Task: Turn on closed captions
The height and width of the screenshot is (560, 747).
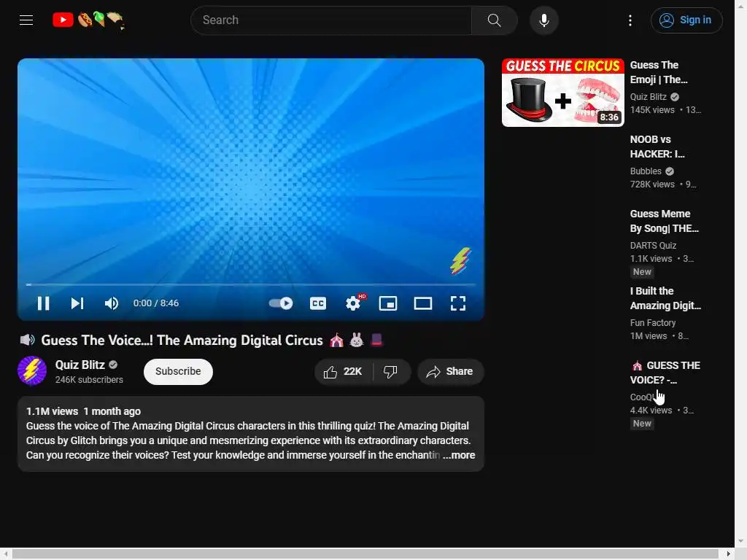Action: pos(318,303)
